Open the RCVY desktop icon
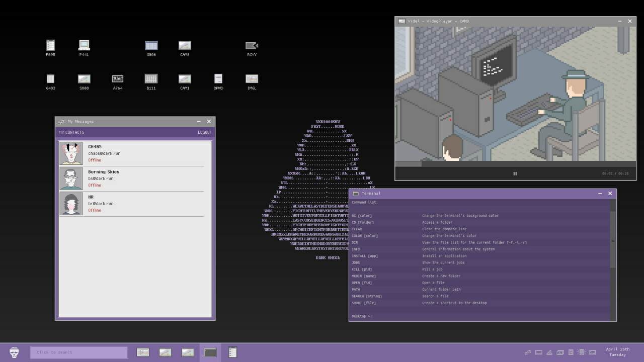This screenshot has height=362, width=644. pos(252,46)
